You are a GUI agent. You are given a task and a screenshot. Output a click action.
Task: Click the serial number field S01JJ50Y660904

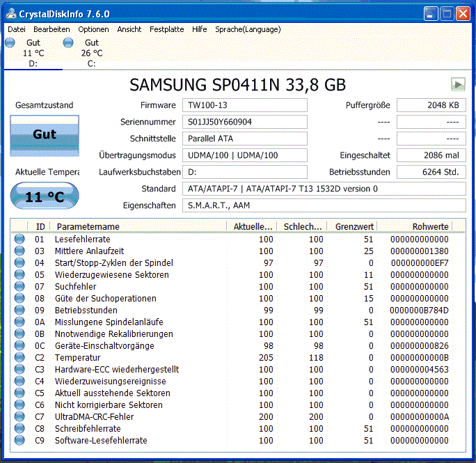[245, 122]
